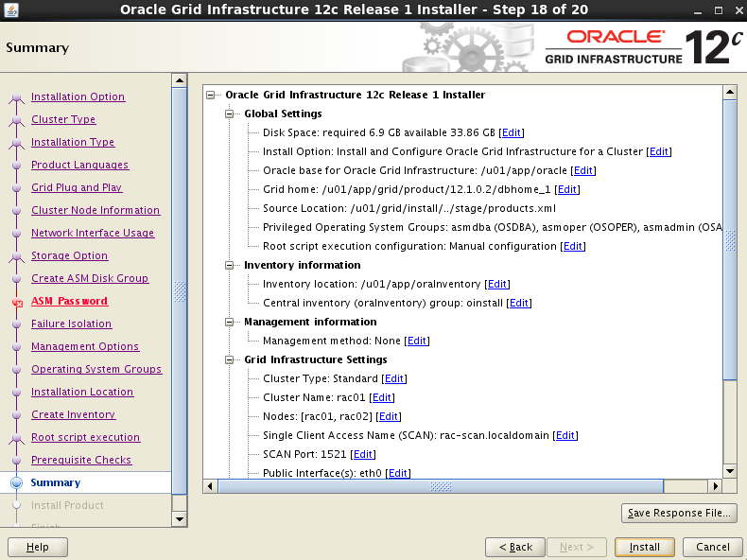Open Failure Isolation step

pos(72,324)
